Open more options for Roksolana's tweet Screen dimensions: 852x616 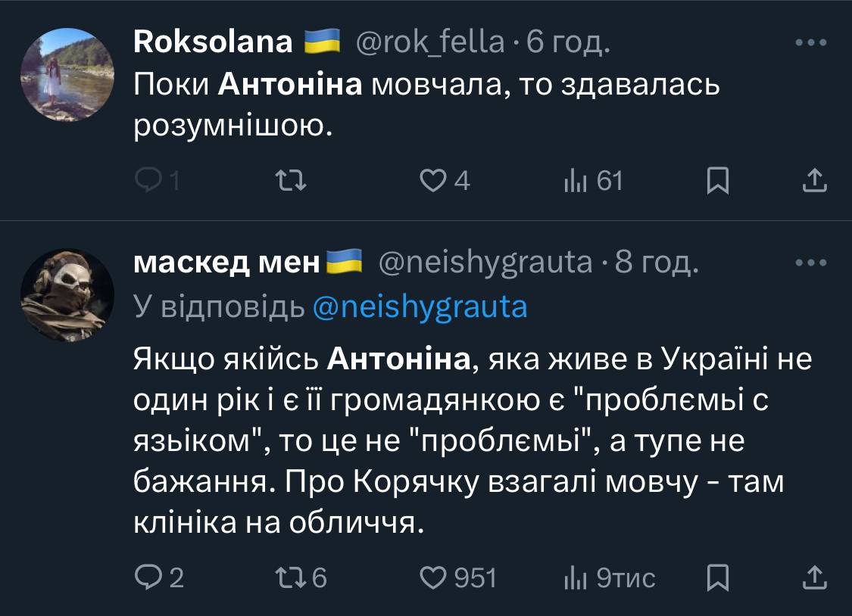click(x=811, y=43)
